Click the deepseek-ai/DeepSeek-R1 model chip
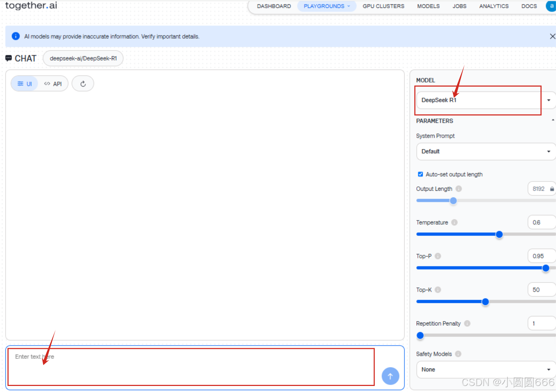This screenshot has width=556, height=392. (x=83, y=58)
